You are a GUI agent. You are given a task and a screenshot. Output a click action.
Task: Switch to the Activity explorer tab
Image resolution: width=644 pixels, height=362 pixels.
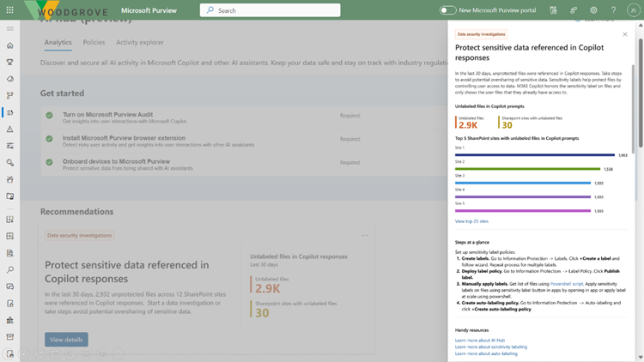(140, 42)
